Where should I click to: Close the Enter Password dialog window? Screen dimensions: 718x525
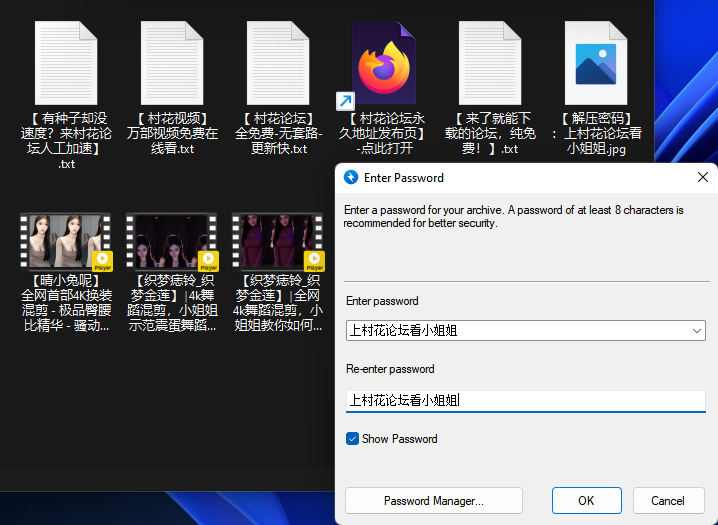(x=702, y=178)
